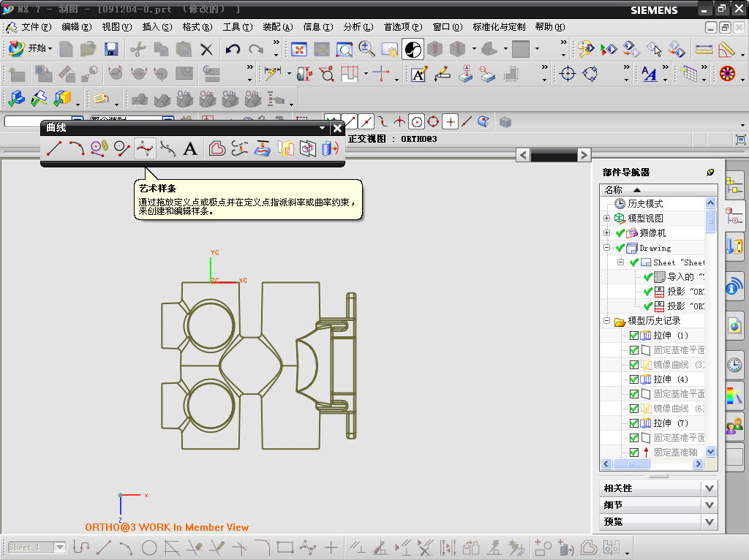Delete using the X icon in toolbar
The height and width of the screenshot is (560, 749).
click(x=207, y=50)
